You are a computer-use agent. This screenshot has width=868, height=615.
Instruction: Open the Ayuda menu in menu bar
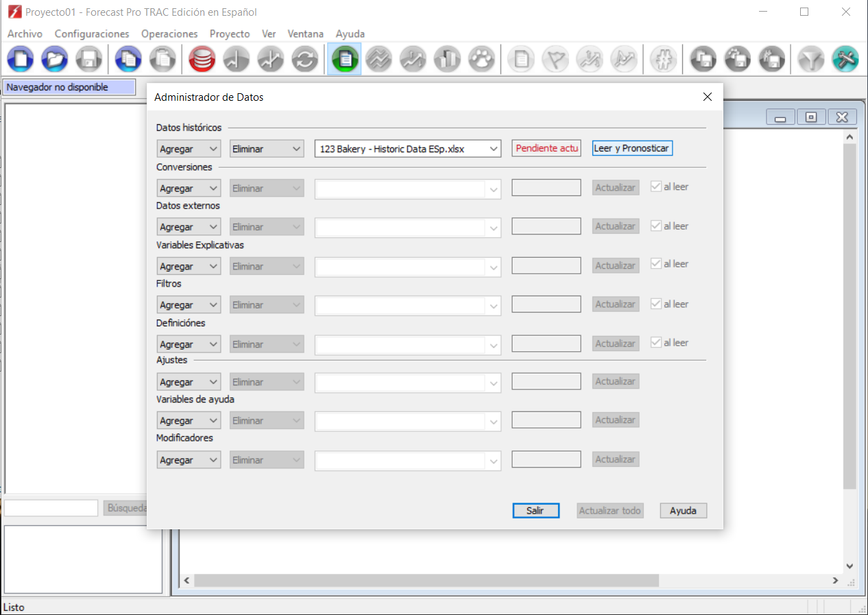350,34
